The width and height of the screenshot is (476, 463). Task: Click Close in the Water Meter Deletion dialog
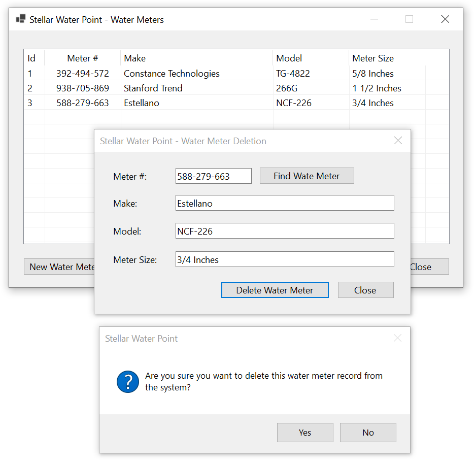[x=365, y=290]
